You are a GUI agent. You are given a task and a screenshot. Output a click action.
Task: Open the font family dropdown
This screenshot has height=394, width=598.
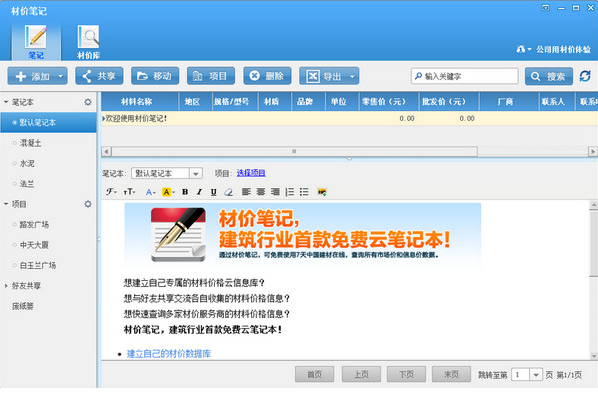[111, 192]
